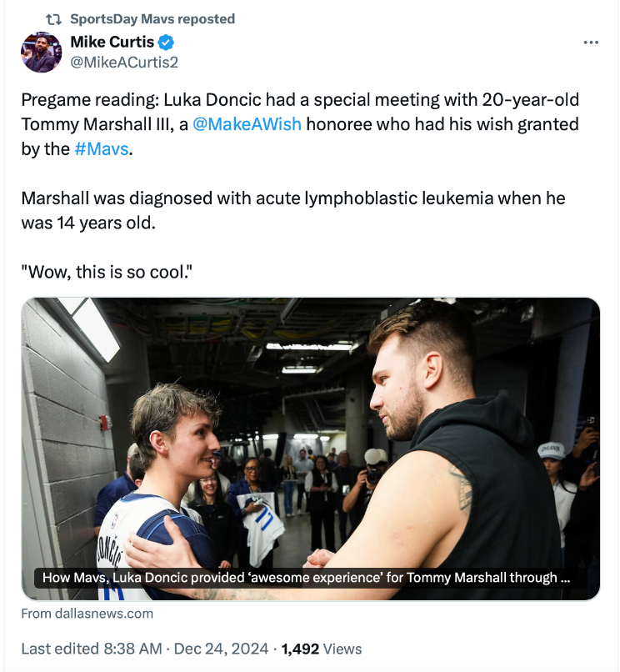Select the "Wow, this is so cool." quote
This screenshot has height=672, width=620.
[106, 272]
